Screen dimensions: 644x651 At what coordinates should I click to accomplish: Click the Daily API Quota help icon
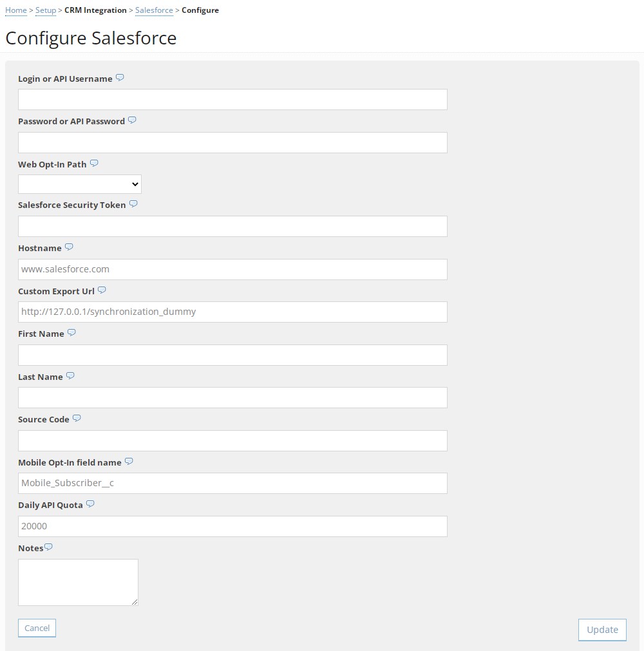(x=90, y=504)
